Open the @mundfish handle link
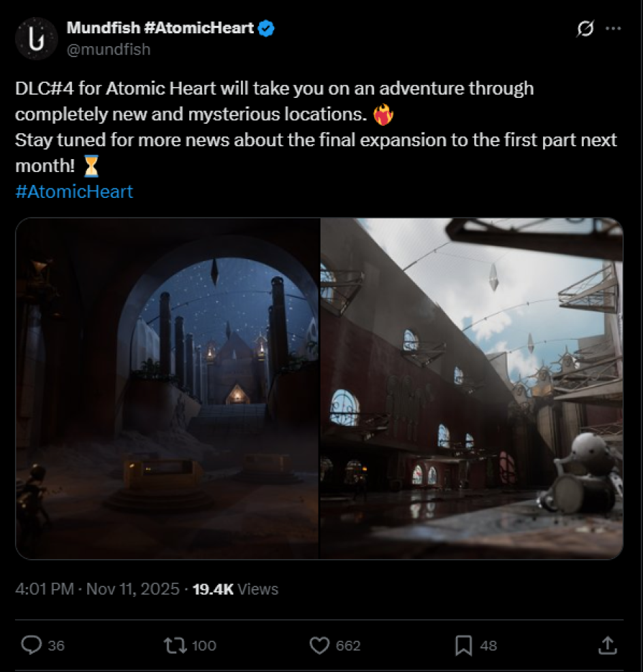 [x=108, y=49]
